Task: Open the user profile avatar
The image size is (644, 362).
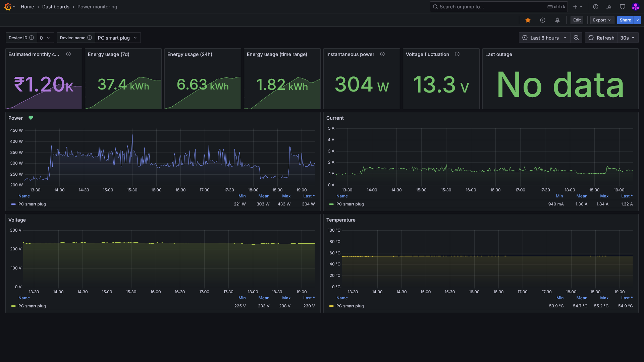Action: [x=635, y=7]
